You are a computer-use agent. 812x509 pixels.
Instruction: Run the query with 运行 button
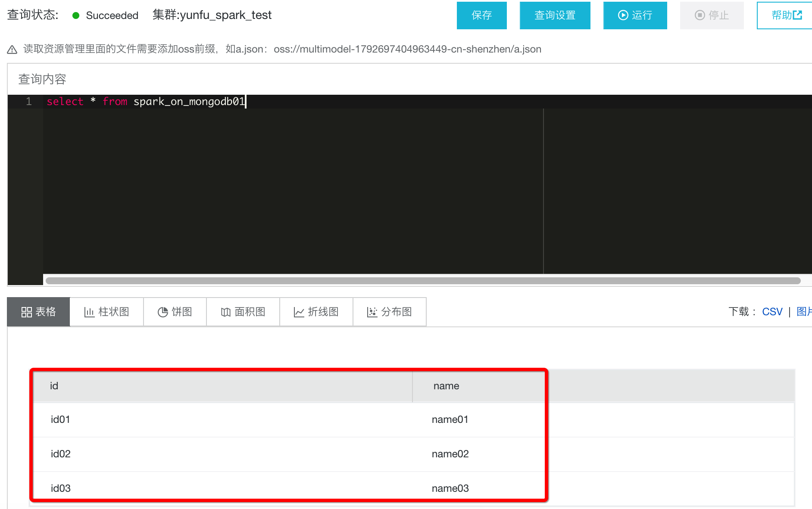pyautogui.click(x=635, y=16)
